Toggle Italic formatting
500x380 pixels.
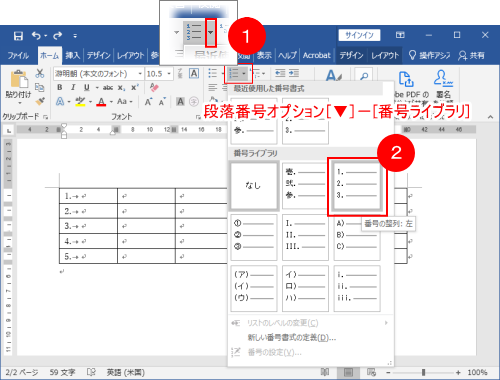tap(73, 87)
